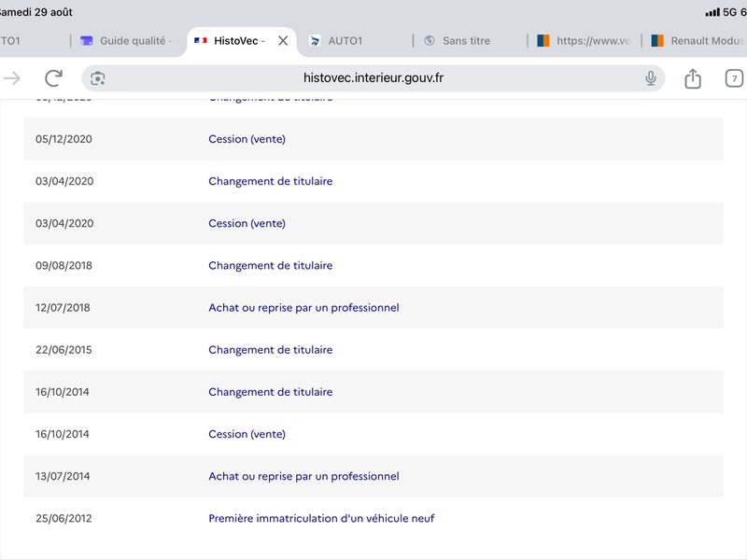747x560 pixels.
Task: Click the HistoVec tab favicon
Action: [201, 41]
